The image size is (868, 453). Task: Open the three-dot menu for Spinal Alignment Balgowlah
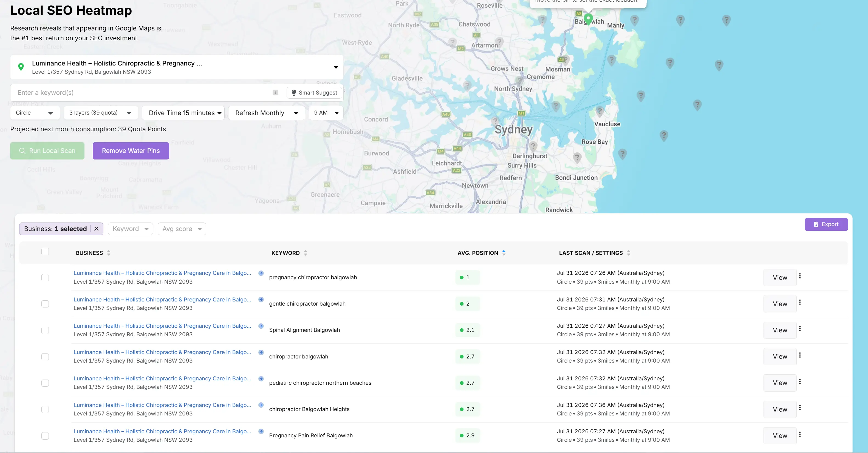click(800, 329)
